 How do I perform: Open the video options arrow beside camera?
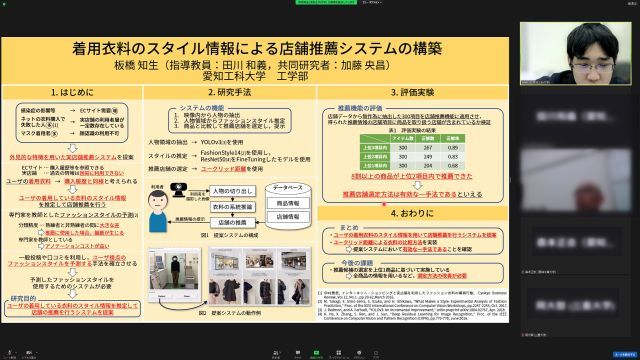(x=36, y=352)
